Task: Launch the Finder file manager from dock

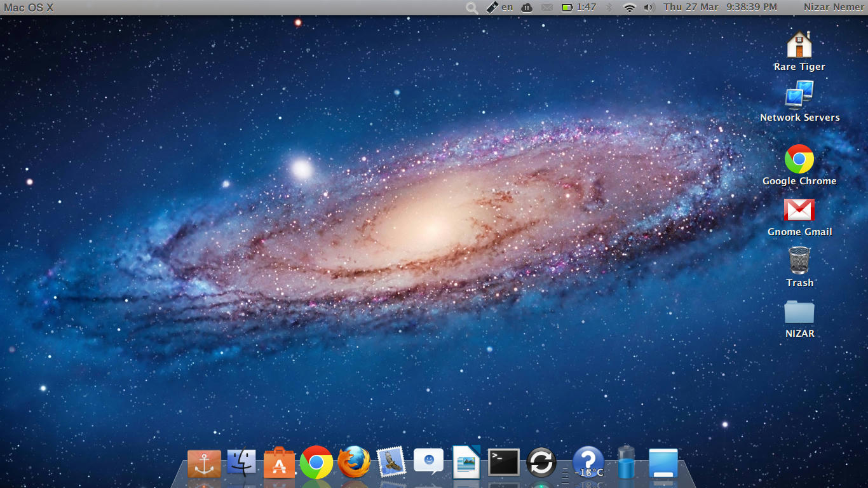Action: [241, 463]
